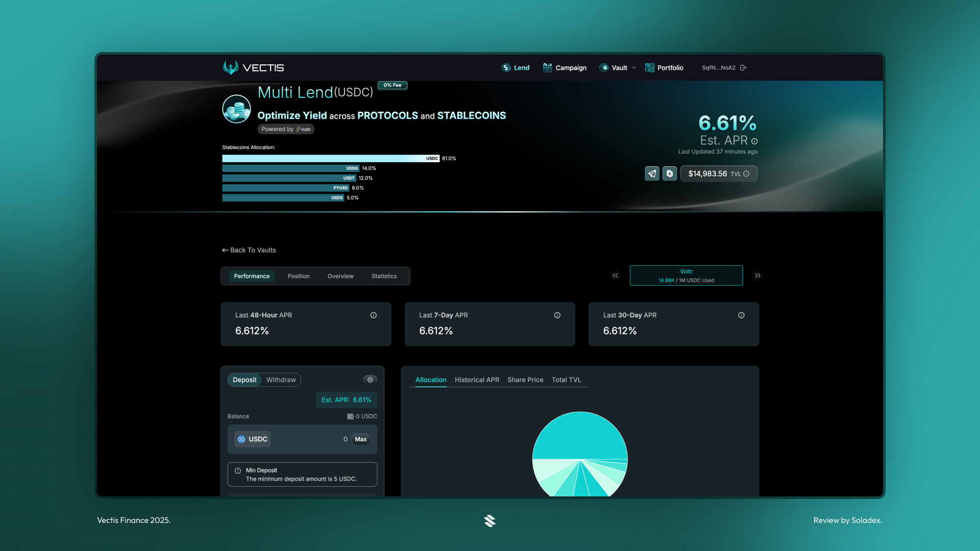Click the USDT 12.0% allocation bar

pos(289,178)
